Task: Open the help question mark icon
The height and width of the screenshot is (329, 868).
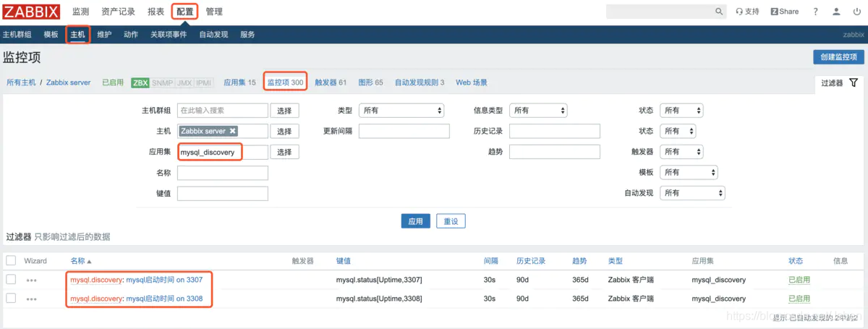Action: pyautogui.click(x=816, y=12)
